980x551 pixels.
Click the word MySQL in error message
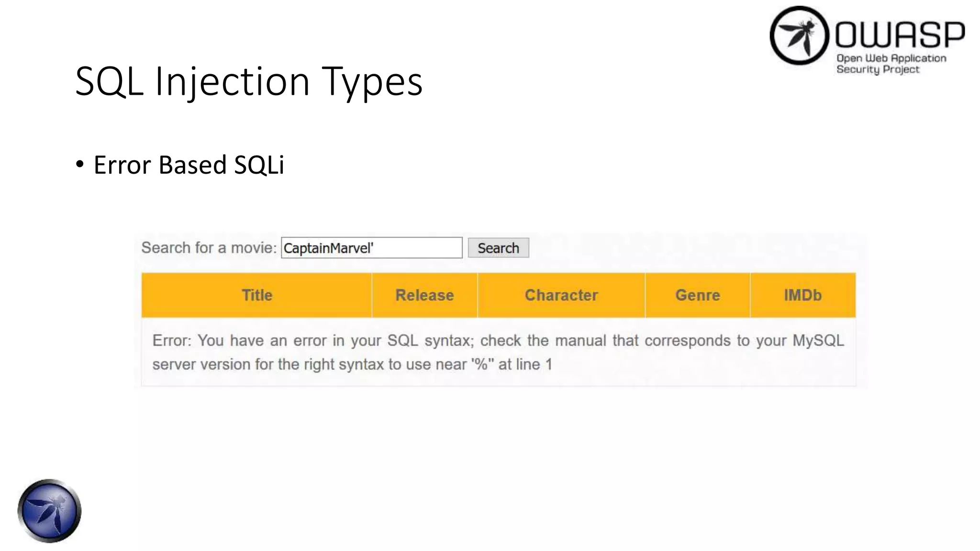pyautogui.click(x=818, y=341)
